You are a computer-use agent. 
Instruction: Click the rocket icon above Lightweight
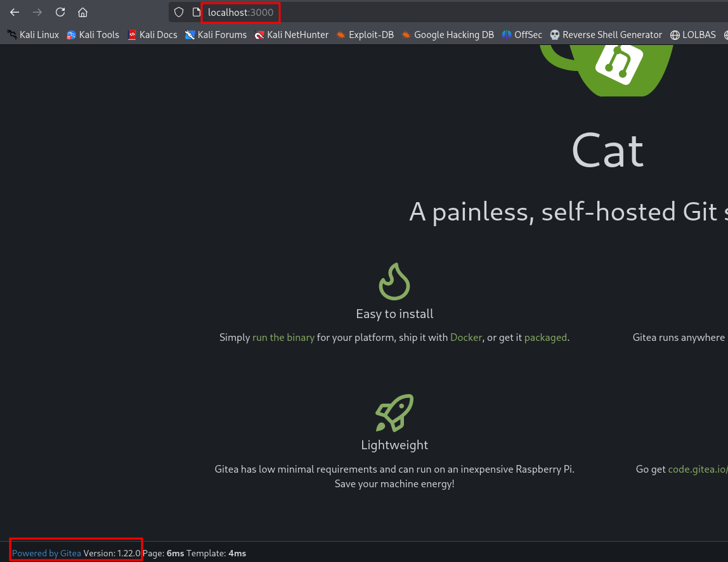click(x=394, y=412)
